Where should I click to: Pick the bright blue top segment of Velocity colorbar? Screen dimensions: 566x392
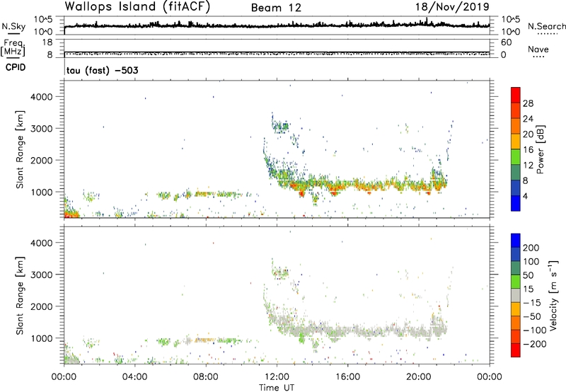pos(516,241)
